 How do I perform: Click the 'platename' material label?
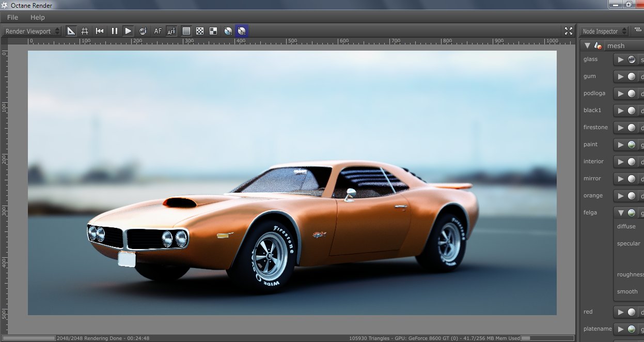pyautogui.click(x=598, y=329)
